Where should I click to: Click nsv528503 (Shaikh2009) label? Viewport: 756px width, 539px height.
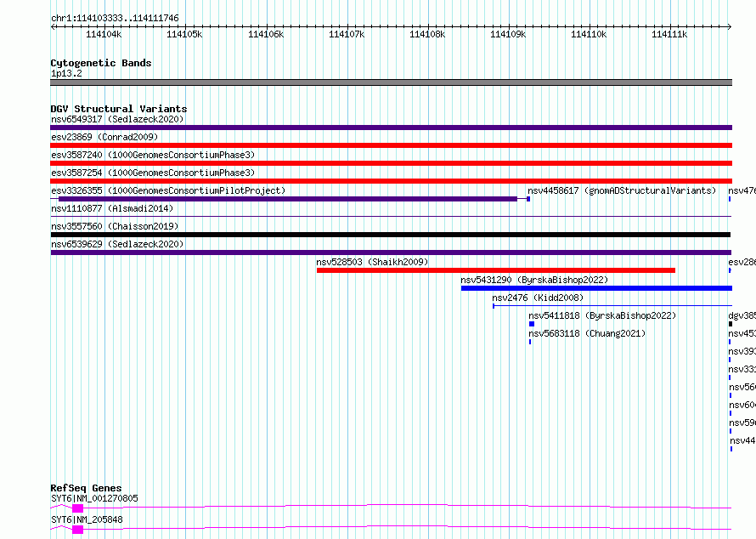point(372,262)
